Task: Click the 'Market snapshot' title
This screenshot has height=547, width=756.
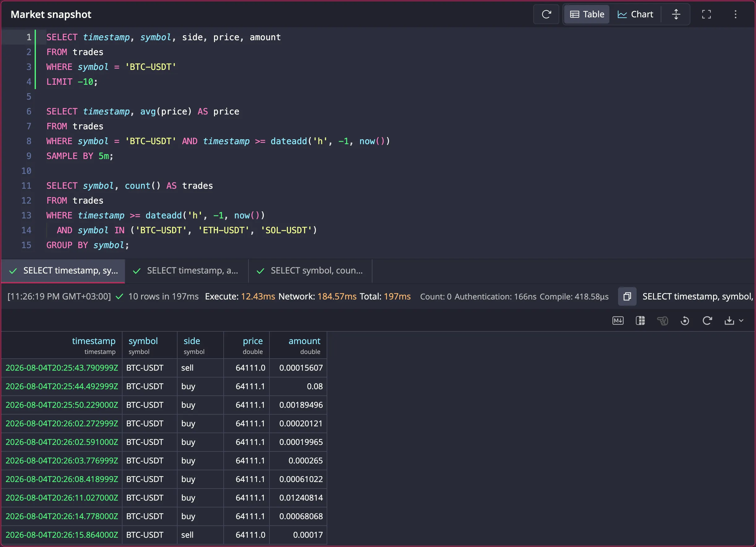Action: pos(51,14)
